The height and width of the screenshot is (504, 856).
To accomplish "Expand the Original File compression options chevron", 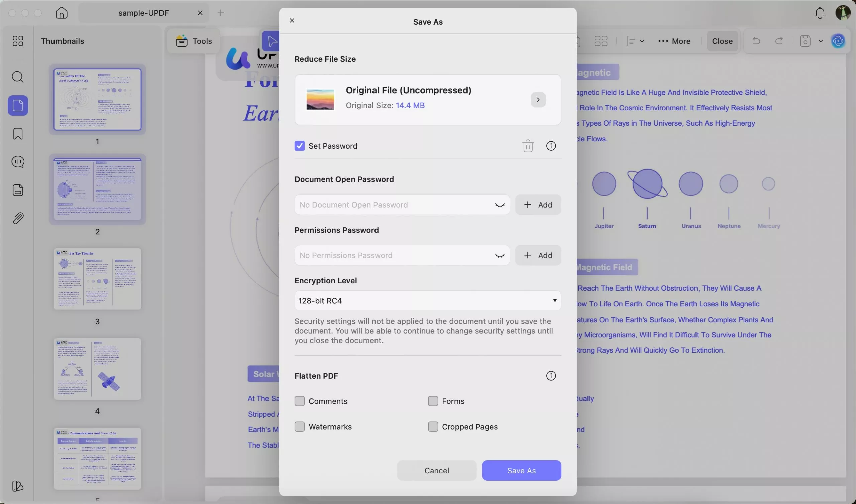I will (538, 100).
